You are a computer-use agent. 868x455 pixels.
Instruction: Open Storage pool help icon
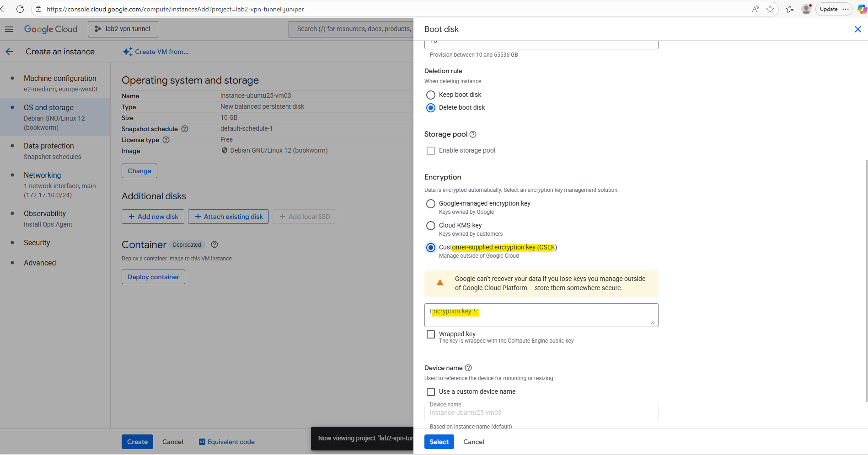coord(473,134)
